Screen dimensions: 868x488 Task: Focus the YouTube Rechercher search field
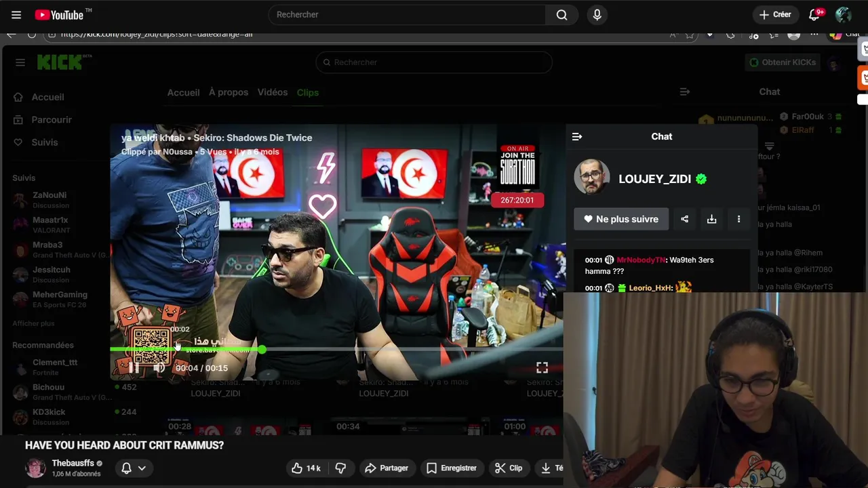click(x=407, y=14)
